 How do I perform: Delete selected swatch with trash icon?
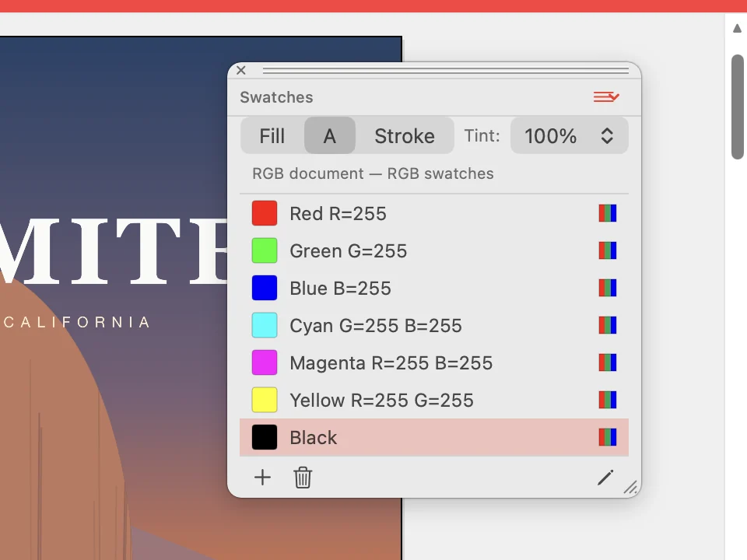303,477
